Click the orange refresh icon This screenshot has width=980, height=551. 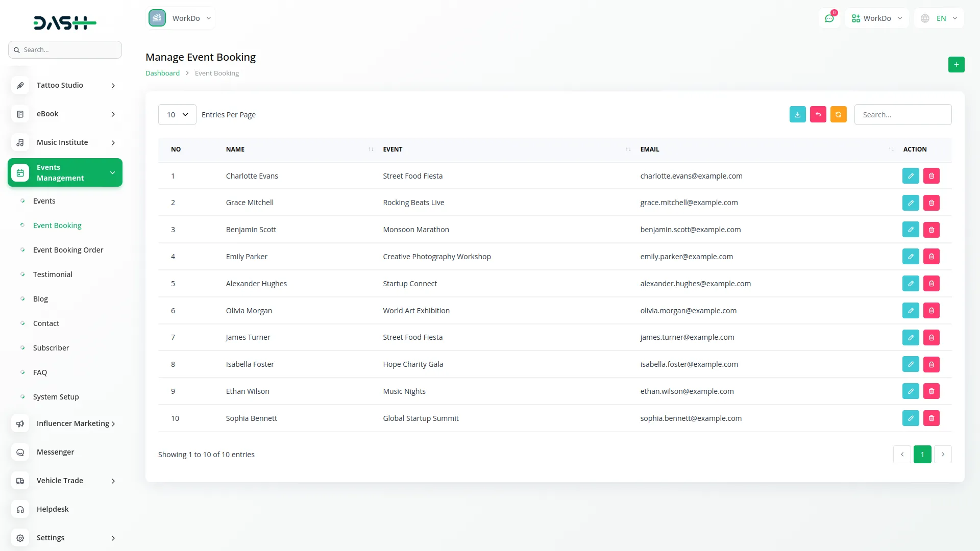click(838, 115)
